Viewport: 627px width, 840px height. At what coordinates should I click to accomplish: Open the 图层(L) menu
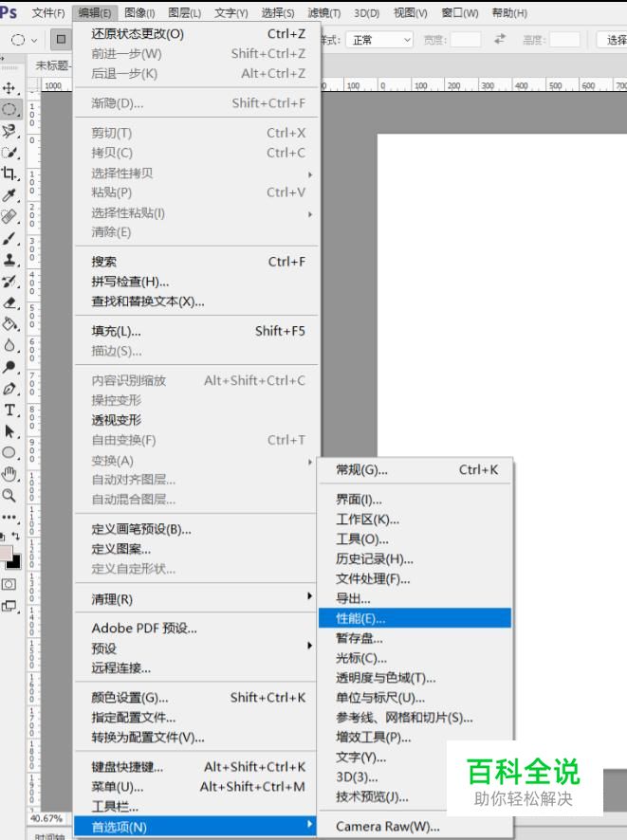pos(184,13)
